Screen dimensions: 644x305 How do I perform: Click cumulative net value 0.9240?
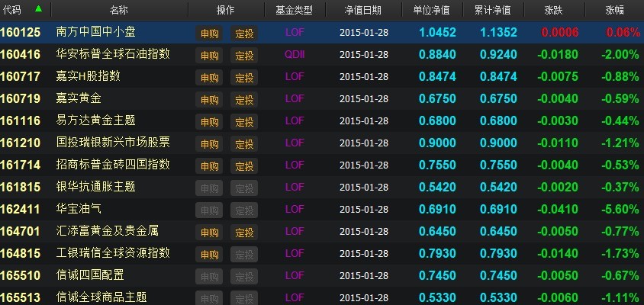[498, 55]
